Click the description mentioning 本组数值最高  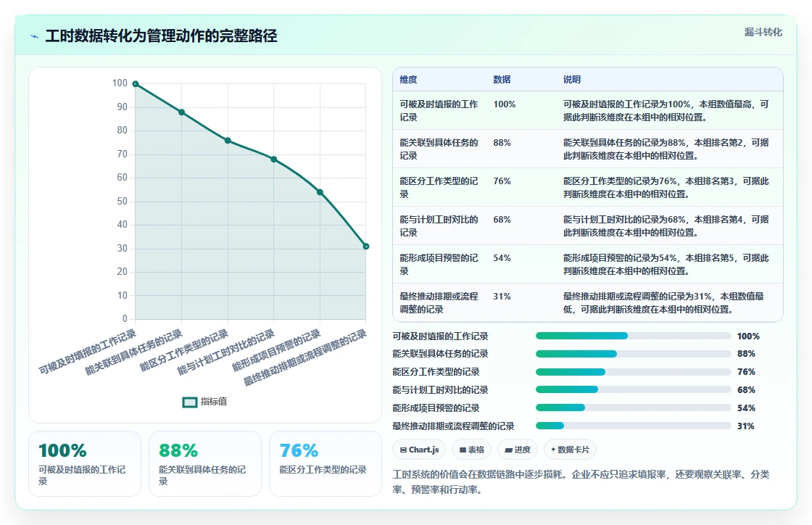point(666,111)
